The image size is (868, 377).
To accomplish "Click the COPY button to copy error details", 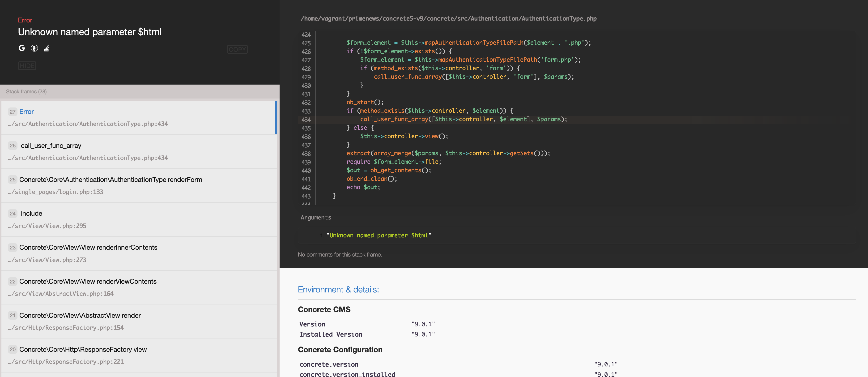I will tap(237, 49).
